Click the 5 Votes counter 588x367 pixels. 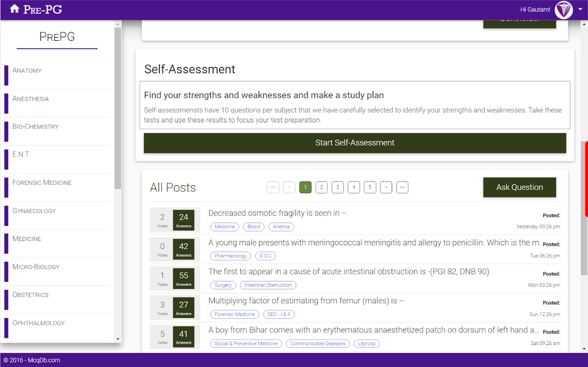point(162,337)
